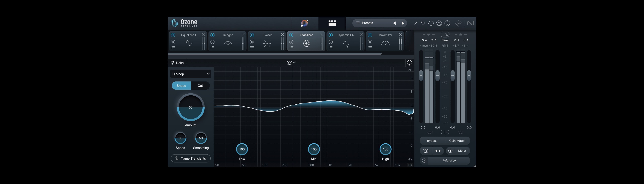Open the undo history clock icon
This screenshot has width=644, height=184.
[431, 23]
